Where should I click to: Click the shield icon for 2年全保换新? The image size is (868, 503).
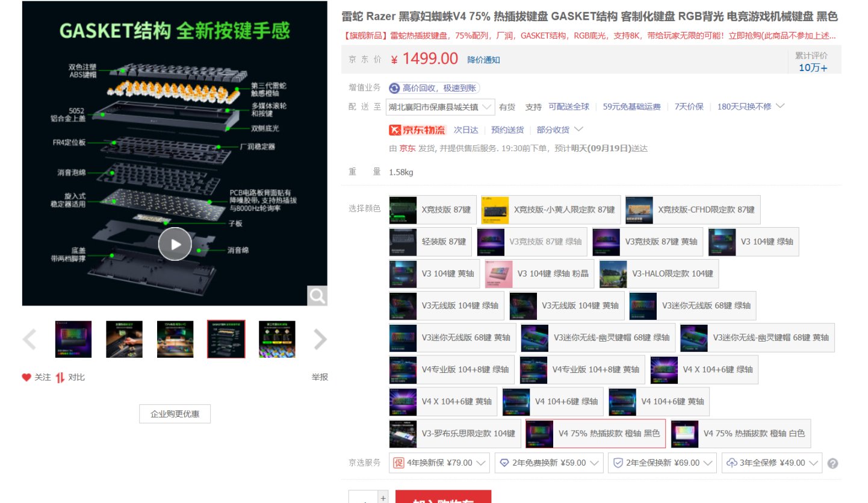coord(618,463)
